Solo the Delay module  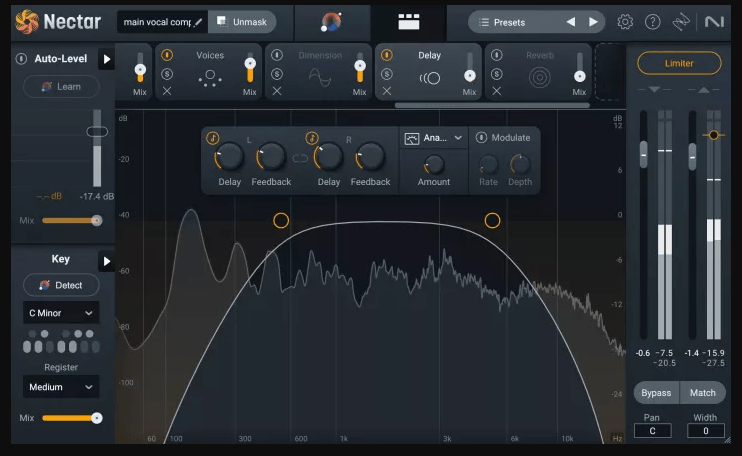click(x=387, y=74)
